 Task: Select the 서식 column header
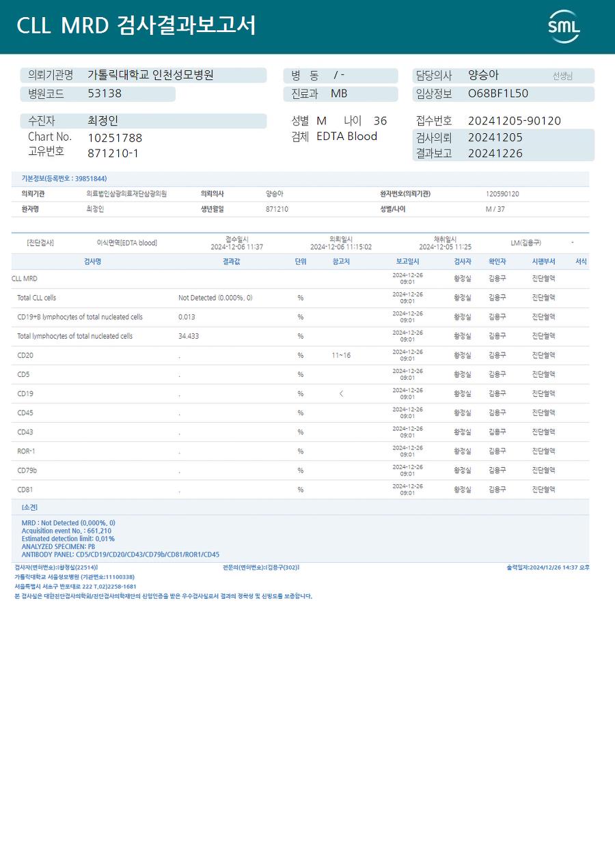click(x=581, y=262)
